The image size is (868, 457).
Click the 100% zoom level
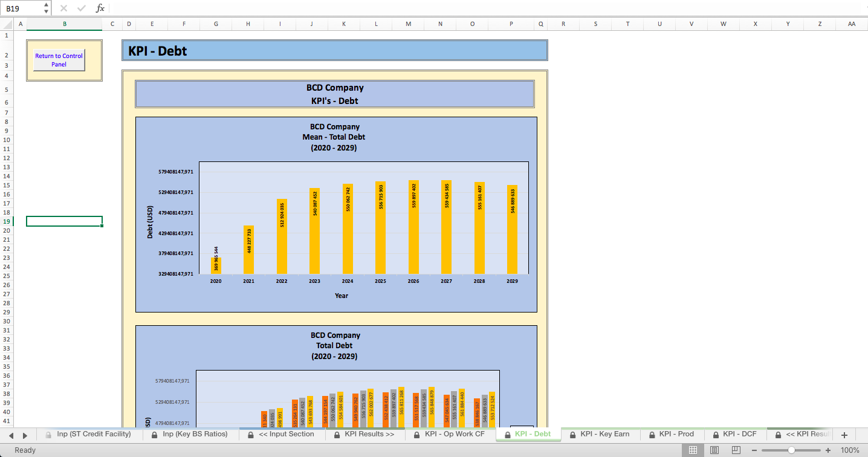[x=850, y=450]
